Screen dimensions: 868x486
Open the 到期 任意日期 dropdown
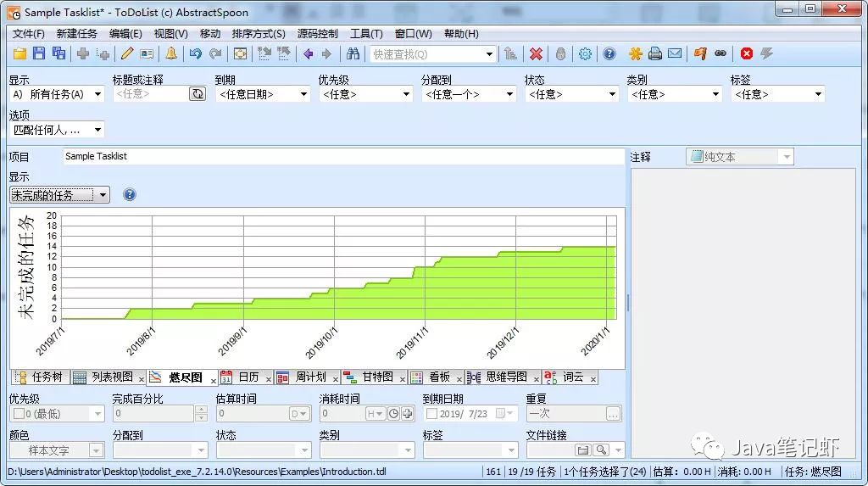pos(304,94)
